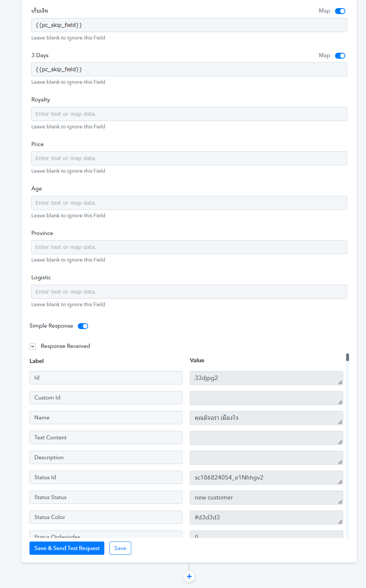This screenshot has width=366, height=588.
Task: Focus the Age input field
Action: [189, 203]
